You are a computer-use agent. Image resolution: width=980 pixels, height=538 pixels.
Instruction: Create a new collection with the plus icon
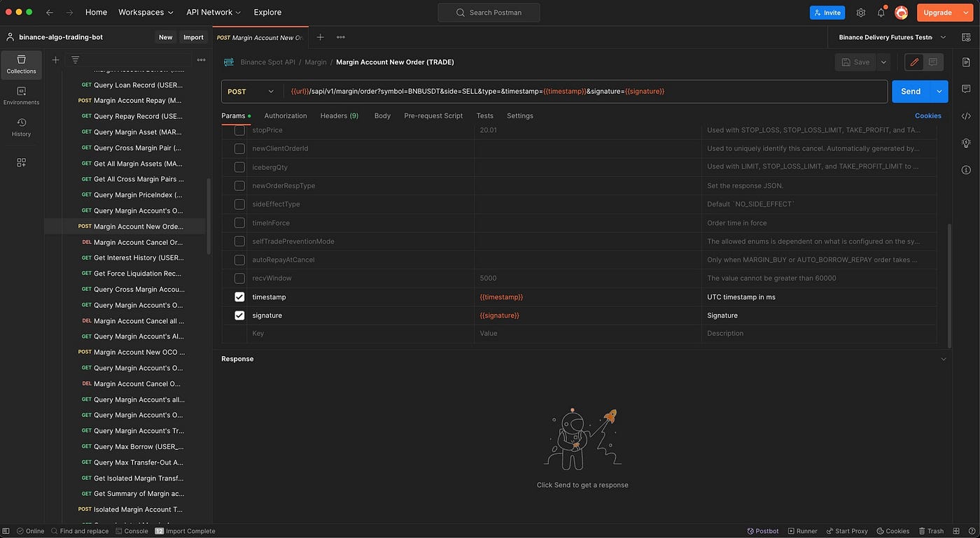click(x=56, y=60)
